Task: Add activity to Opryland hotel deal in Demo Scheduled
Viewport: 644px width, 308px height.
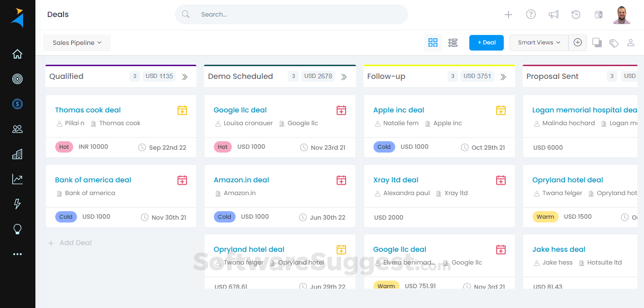Action: point(341,249)
